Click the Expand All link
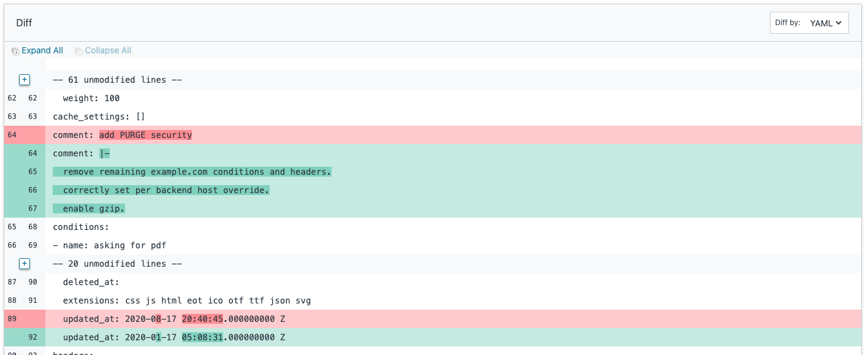868x355 pixels. [x=42, y=50]
